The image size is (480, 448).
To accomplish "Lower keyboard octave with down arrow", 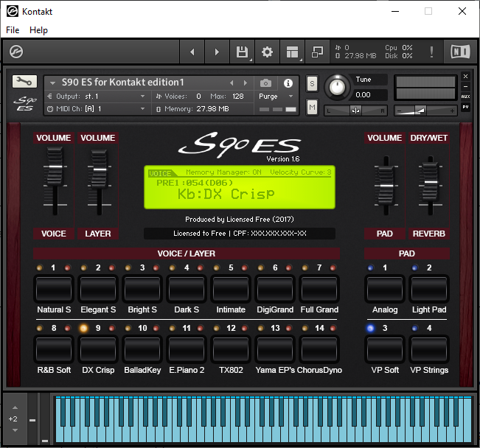I will point(15,430).
